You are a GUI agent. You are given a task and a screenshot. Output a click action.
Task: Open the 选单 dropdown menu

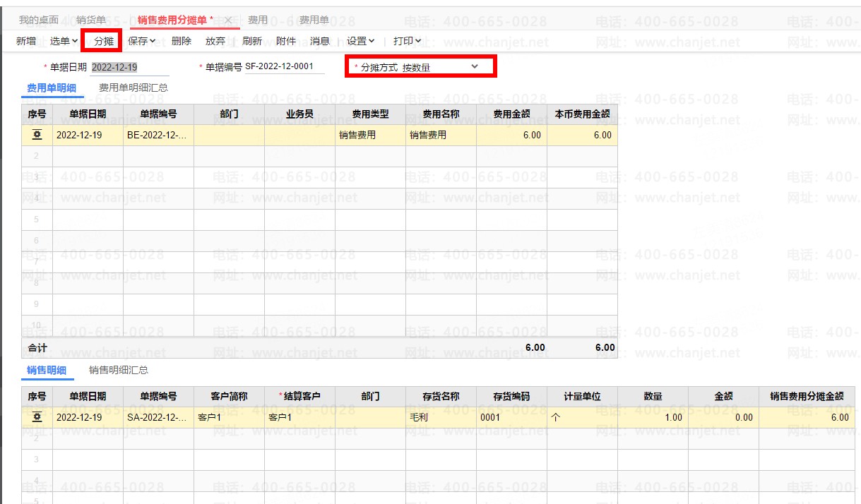tap(64, 41)
